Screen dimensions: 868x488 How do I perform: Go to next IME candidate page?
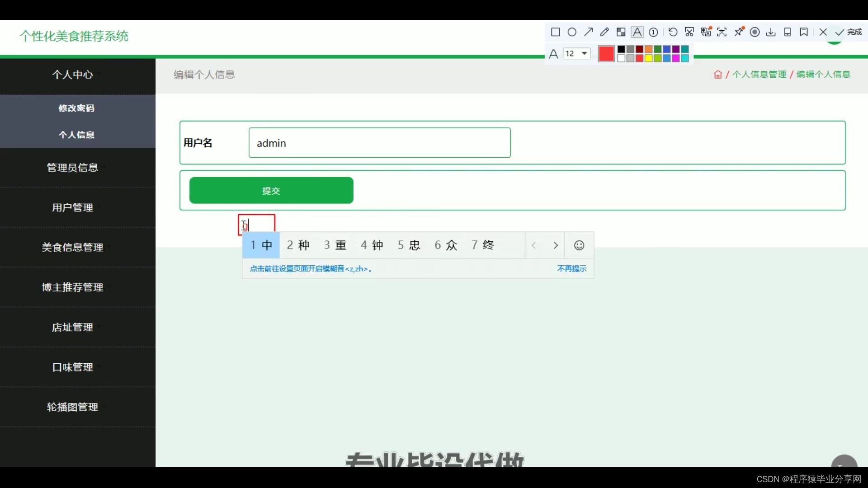tap(556, 245)
